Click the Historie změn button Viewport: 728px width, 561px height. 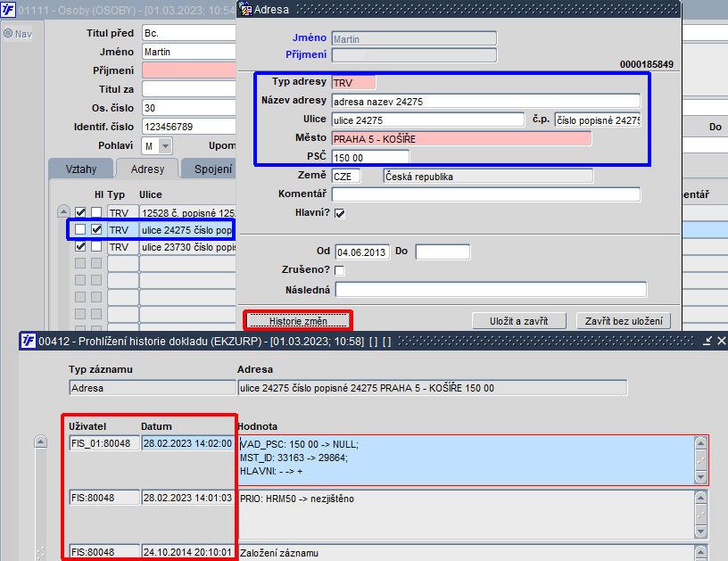pos(298,321)
